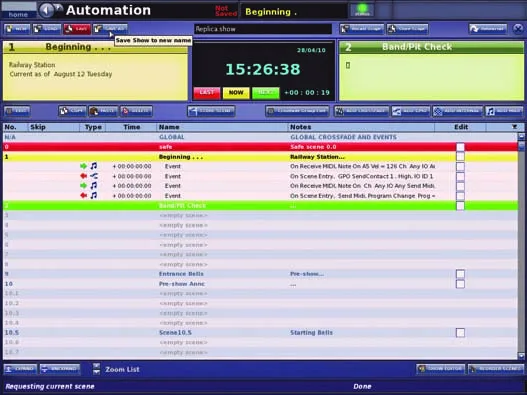The height and width of the screenshot is (395, 527).
Task: Open Recall Scope settings
Action: click(x=362, y=29)
